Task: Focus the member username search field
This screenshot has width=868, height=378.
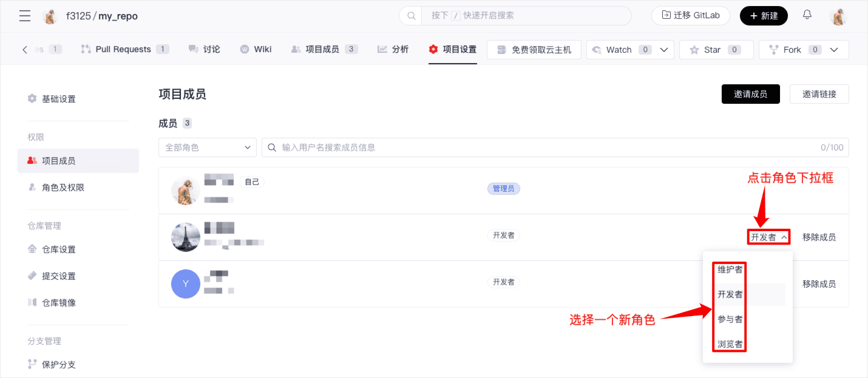Action: coord(546,147)
